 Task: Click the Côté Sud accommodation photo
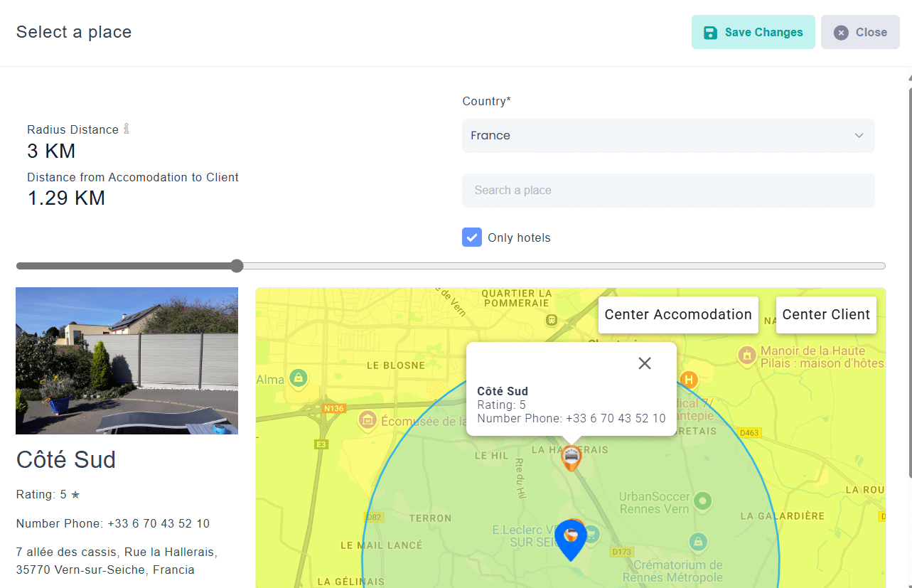click(x=127, y=360)
